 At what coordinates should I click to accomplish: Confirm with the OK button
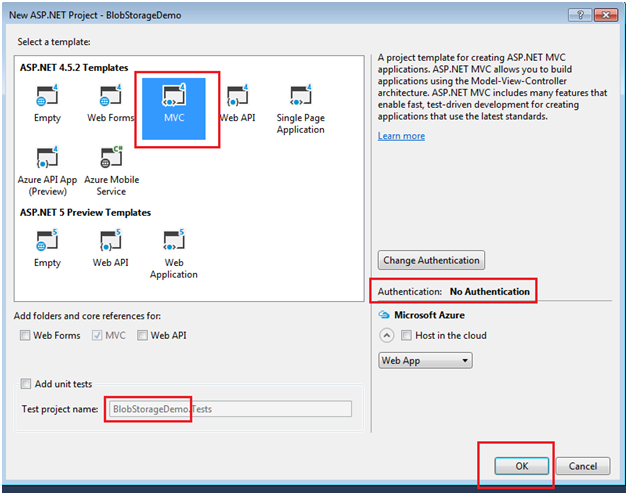click(x=522, y=466)
